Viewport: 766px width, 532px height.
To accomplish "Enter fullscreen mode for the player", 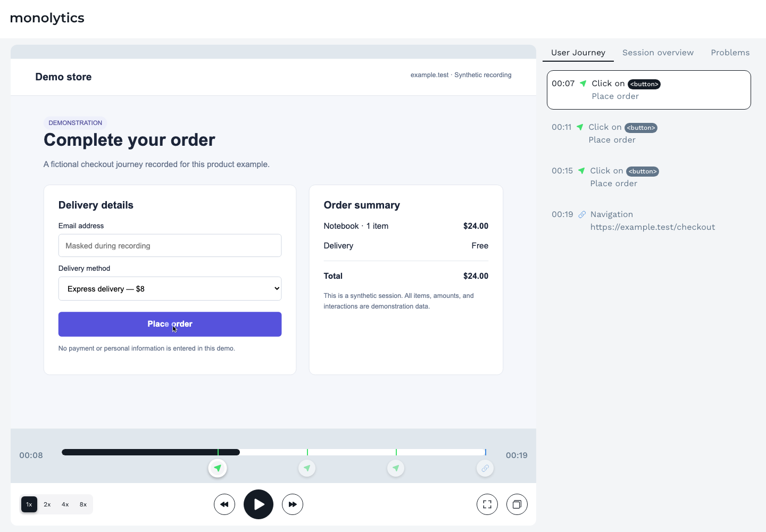I will pyautogui.click(x=487, y=504).
